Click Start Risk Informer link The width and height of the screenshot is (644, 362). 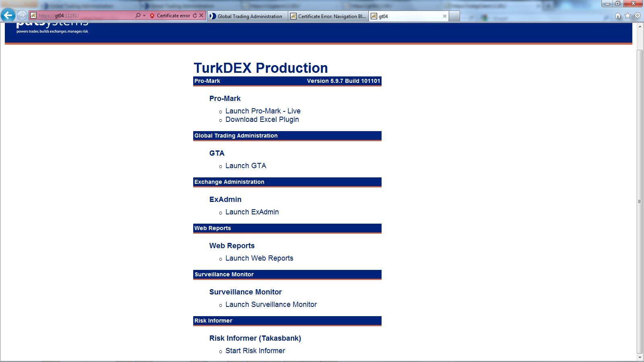[255, 351]
